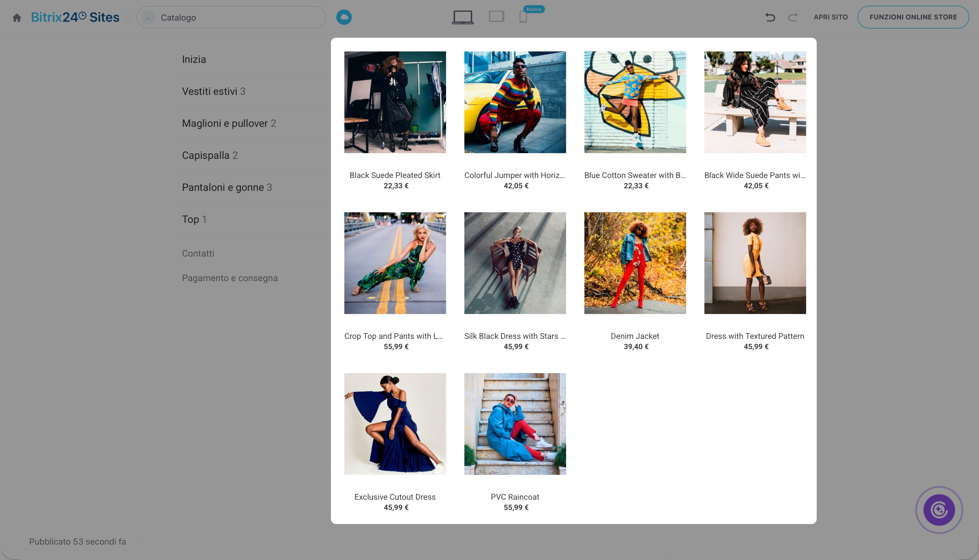Open the Contatti page link
Viewport: 979px width, 560px height.
pyautogui.click(x=198, y=253)
